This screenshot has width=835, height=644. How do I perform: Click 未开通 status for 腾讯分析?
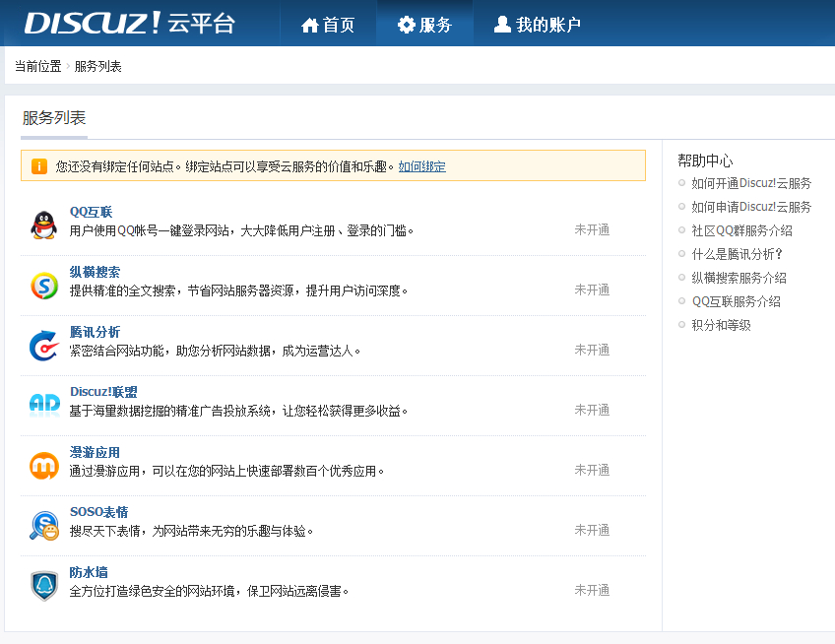pyautogui.click(x=592, y=351)
